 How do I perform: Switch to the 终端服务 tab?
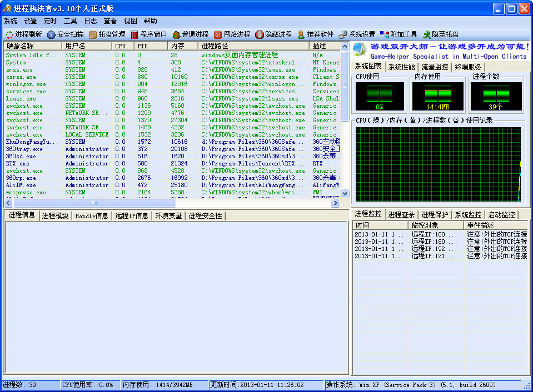[x=468, y=67]
